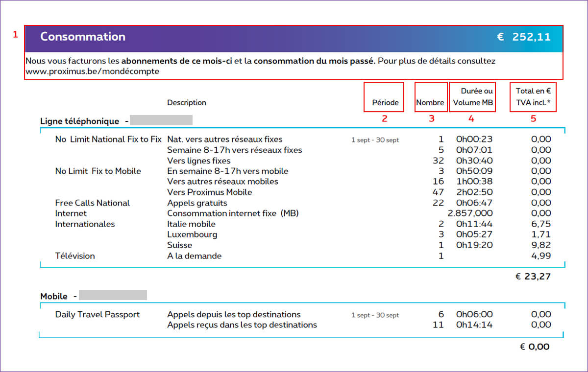
Task: Select the Durée ou Volume MB header
Action: click(473, 97)
